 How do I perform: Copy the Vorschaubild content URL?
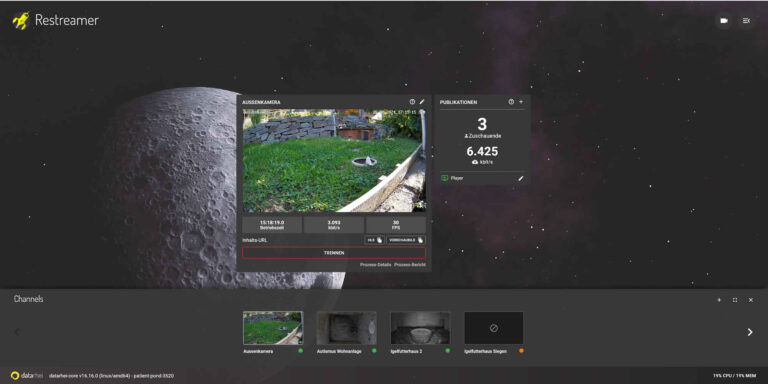click(x=406, y=240)
